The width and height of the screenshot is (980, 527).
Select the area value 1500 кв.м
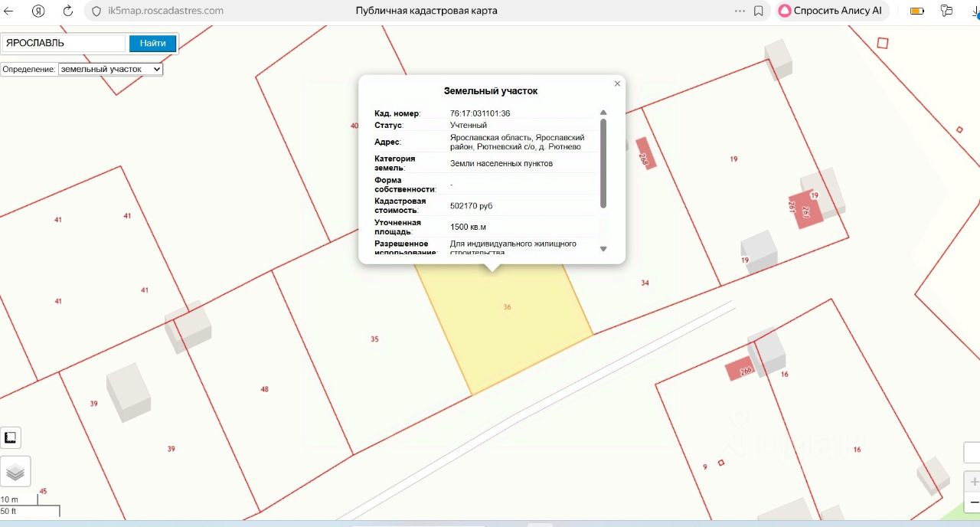[x=469, y=227]
